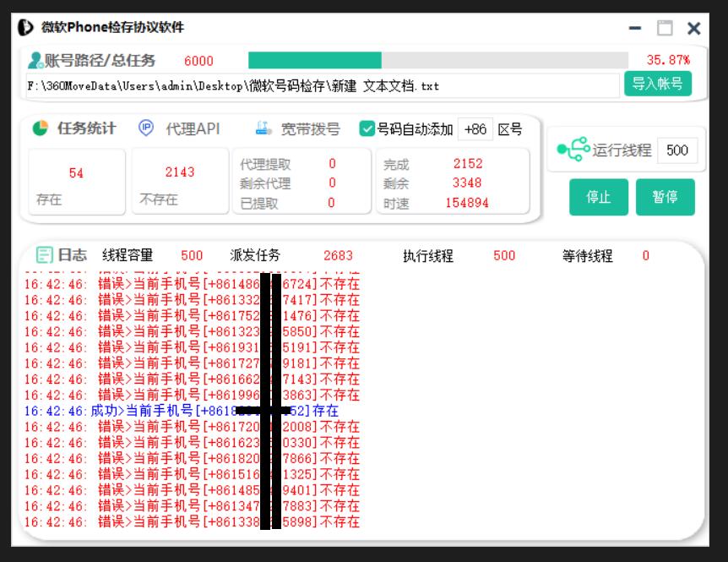Click the blue 成功 log line ending 存在
728x562 pixels.
181,411
